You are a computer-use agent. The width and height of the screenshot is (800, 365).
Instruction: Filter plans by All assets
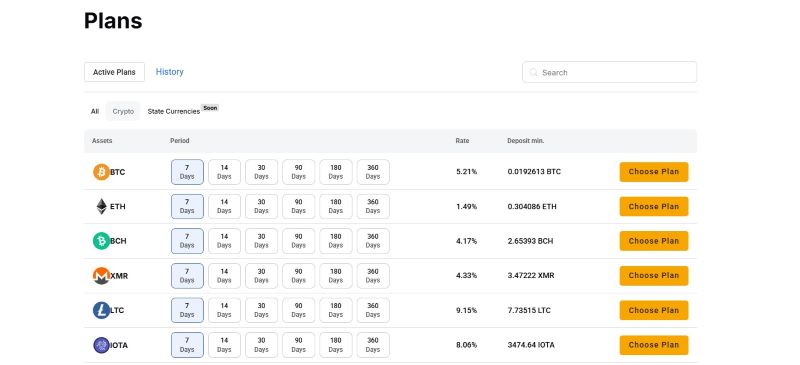coord(95,111)
